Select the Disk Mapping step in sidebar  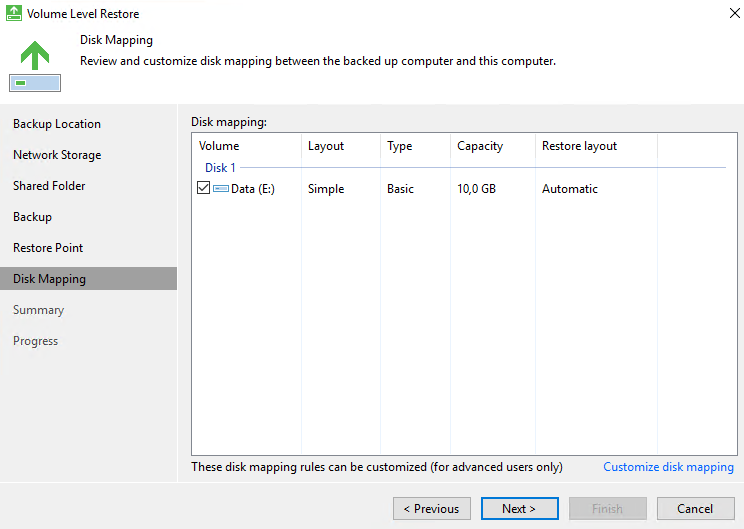[x=88, y=278]
